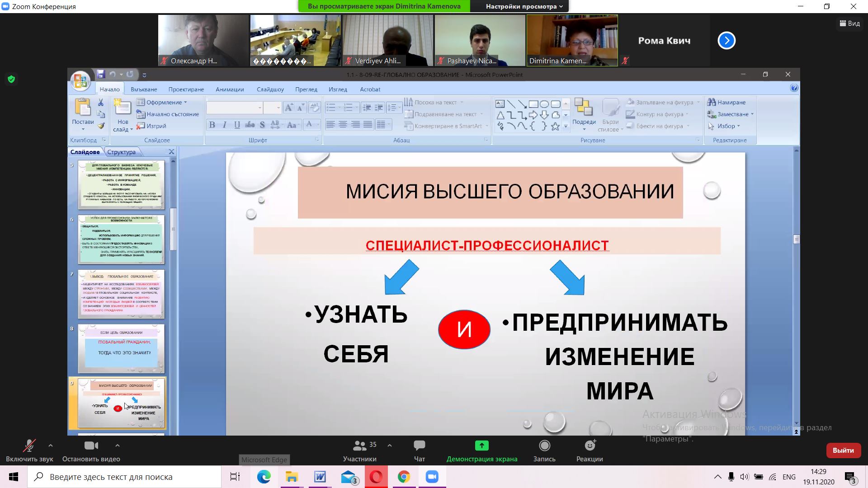This screenshot has height=488, width=868.
Task: Click Вид view layout button
Action: tap(850, 23)
